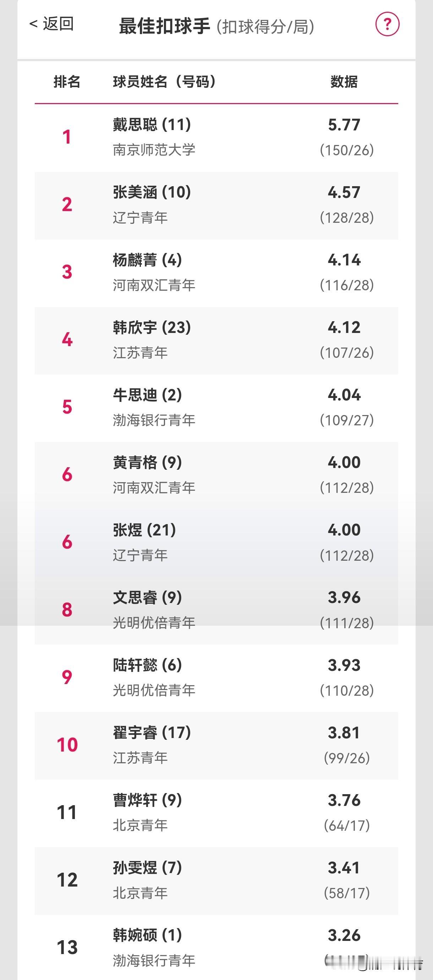Open 牛思迪 (2) player details
Screen dimensions: 433x980
pyautogui.click(x=216, y=408)
